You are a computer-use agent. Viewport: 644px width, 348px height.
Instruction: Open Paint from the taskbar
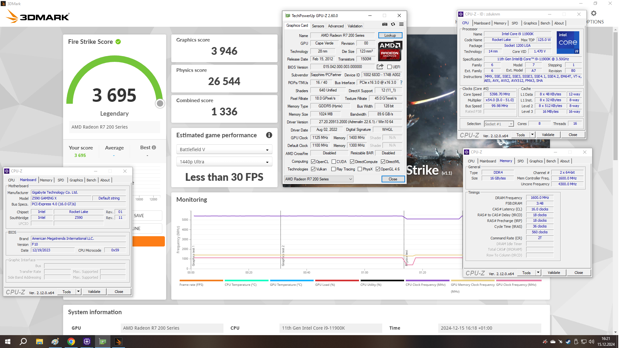55,342
